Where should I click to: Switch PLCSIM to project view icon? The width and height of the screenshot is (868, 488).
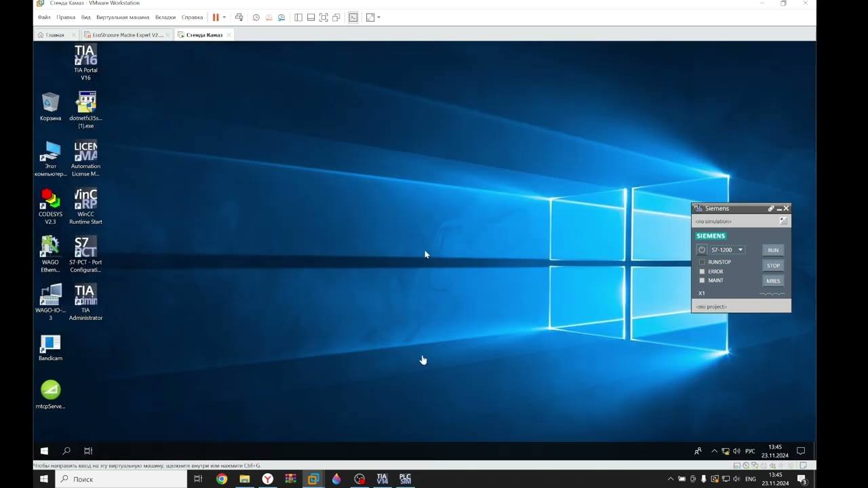[783, 221]
